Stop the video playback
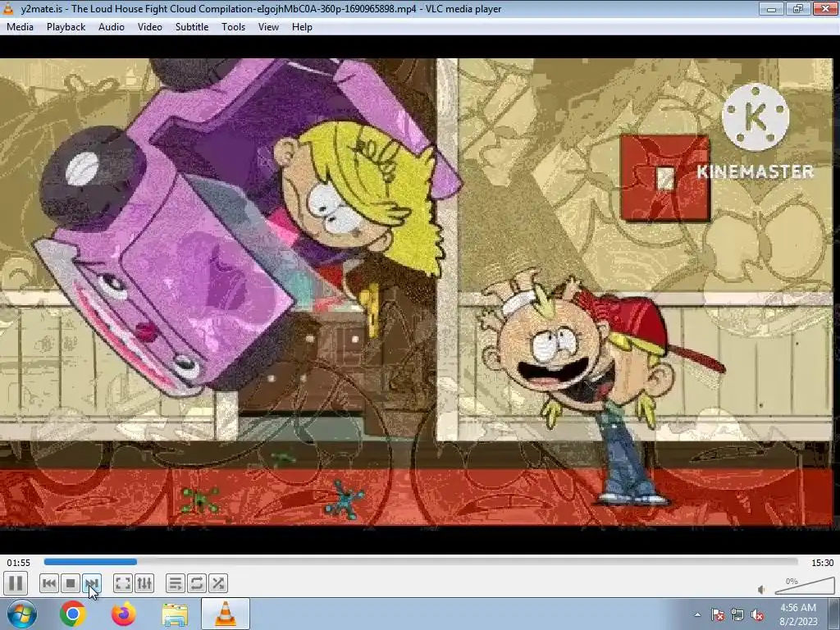840x630 pixels. coord(71,583)
